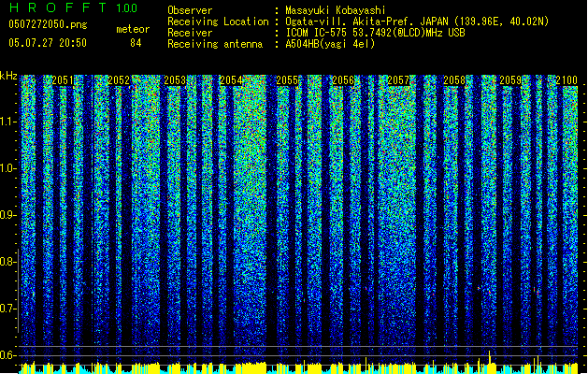The width and height of the screenshot is (588, 374).
Task: Click the meteor count 84
Action: click(136, 43)
